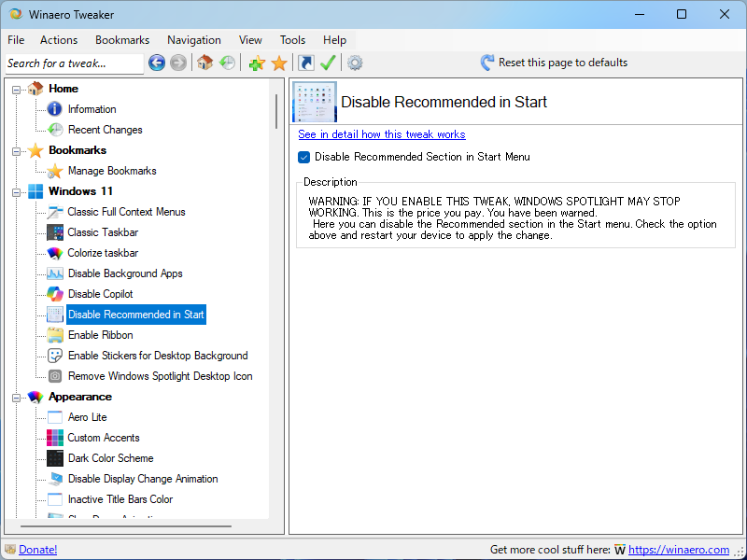Select 'Manage Bookmarks' tree row text

click(x=112, y=171)
